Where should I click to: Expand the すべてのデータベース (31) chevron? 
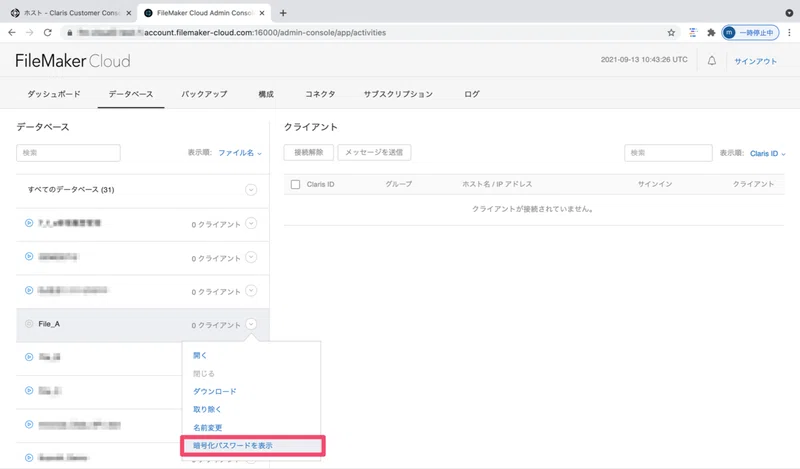pyautogui.click(x=251, y=190)
